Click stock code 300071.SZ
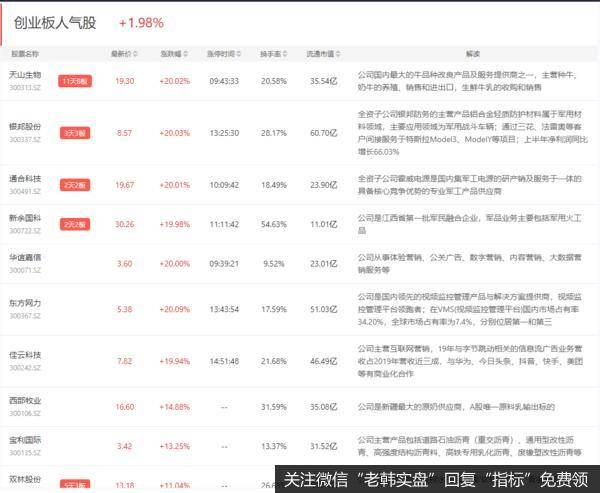This screenshot has height=493, width=600. pyautogui.click(x=25, y=270)
